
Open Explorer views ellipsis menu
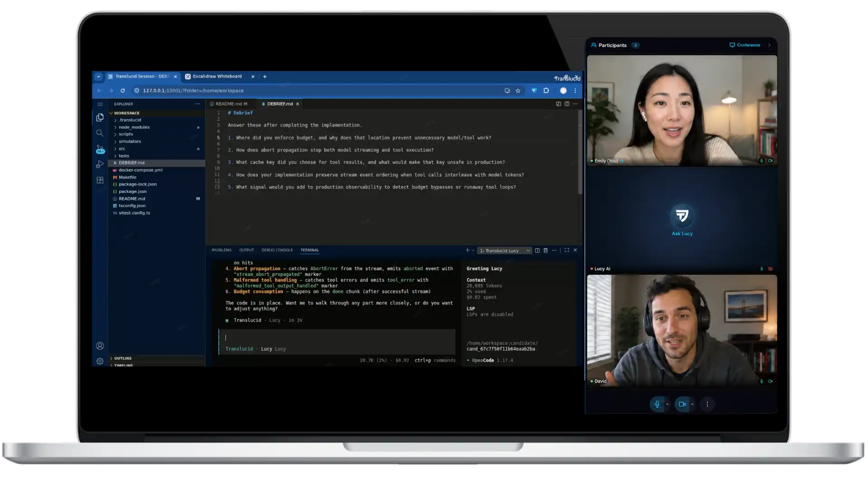point(198,104)
